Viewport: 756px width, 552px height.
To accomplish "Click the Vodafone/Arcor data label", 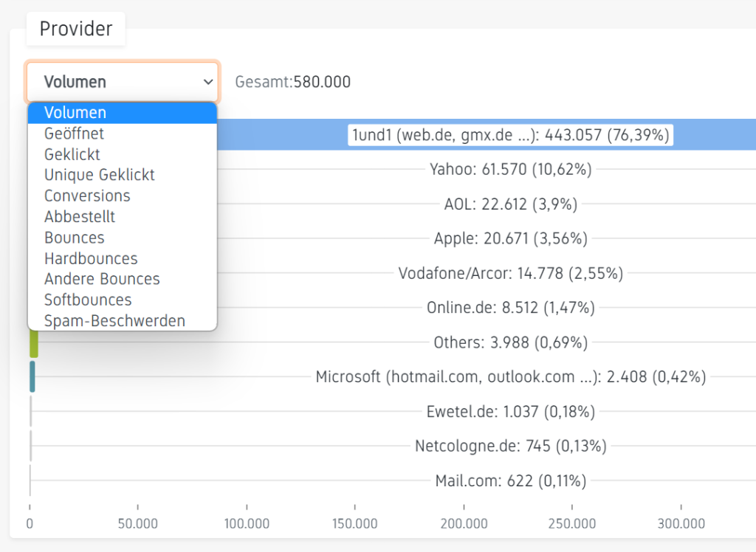I will [511, 274].
